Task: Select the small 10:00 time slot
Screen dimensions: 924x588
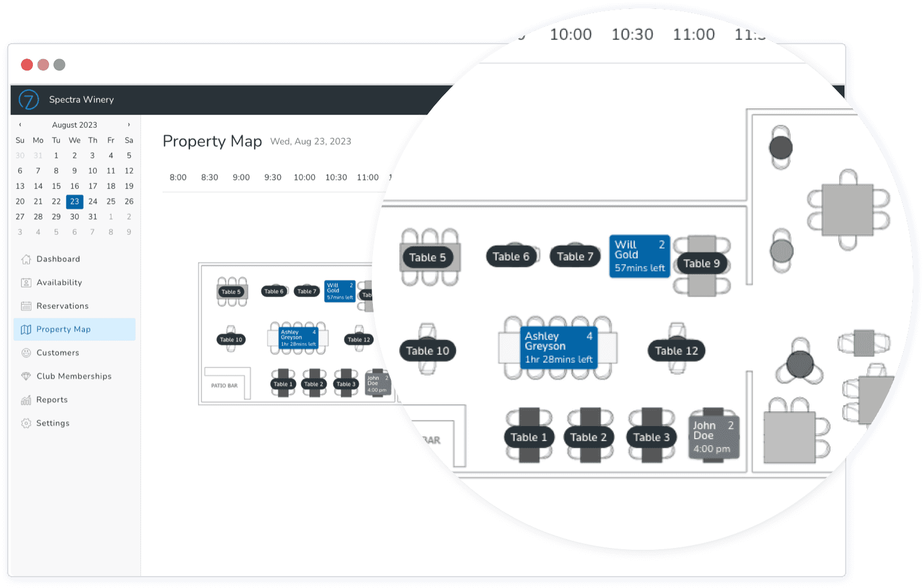Action: click(x=305, y=177)
